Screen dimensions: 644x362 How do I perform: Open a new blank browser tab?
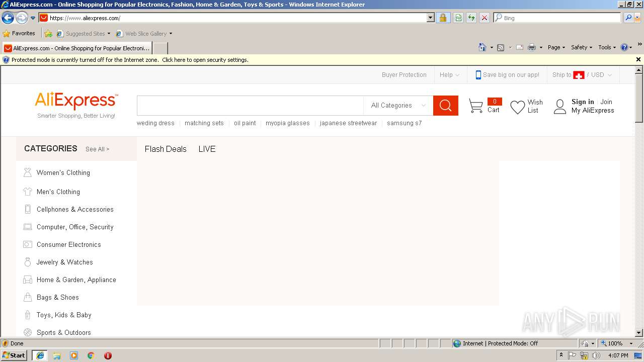160,48
